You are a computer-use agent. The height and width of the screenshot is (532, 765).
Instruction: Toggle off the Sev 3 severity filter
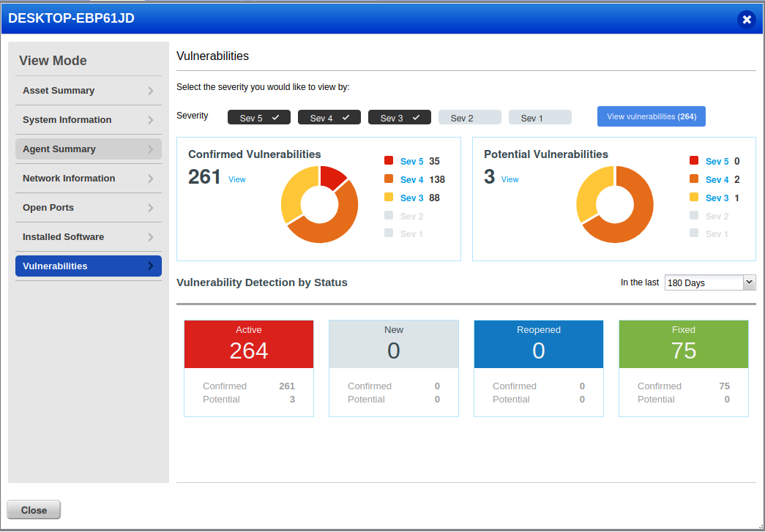coord(400,118)
